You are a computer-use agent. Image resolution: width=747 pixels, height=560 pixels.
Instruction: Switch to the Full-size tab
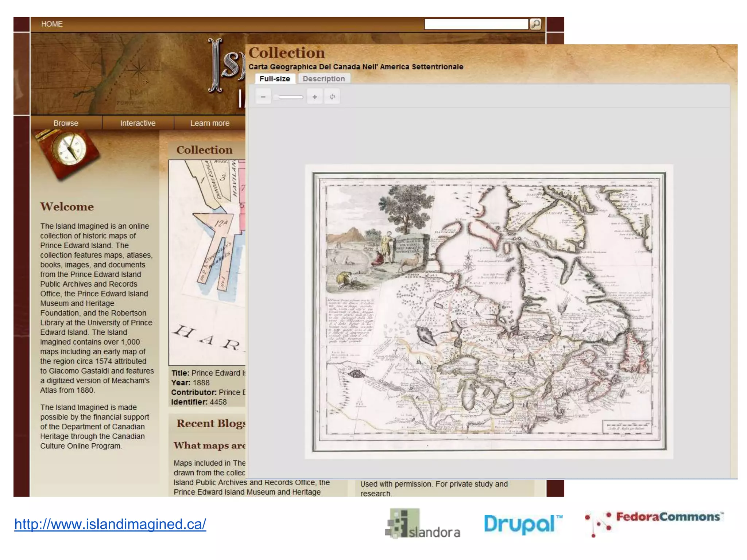point(275,79)
